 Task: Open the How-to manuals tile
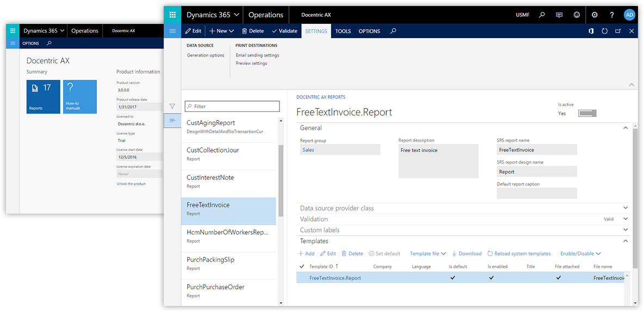click(80, 96)
